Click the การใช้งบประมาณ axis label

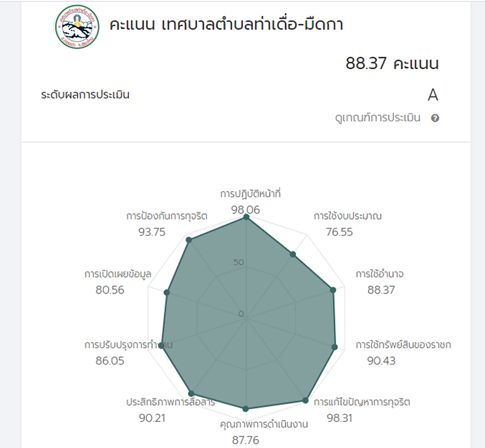pos(347,216)
